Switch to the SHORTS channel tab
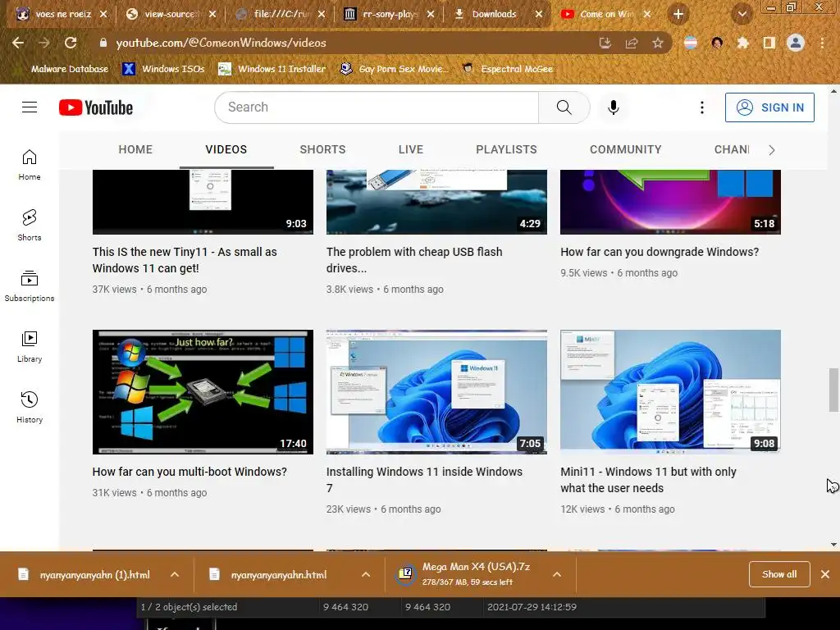 [x=322, y=149]
